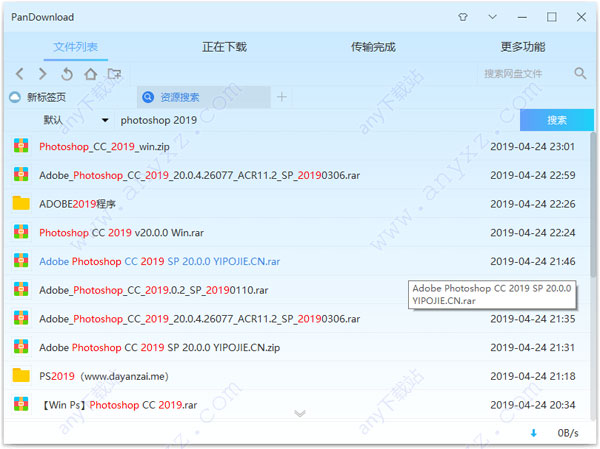
Task: Select Adobe Photoshop CC 2019 SP 20.0.0 YIPOJIE.CN.zip
Action: tap(160, 348)
